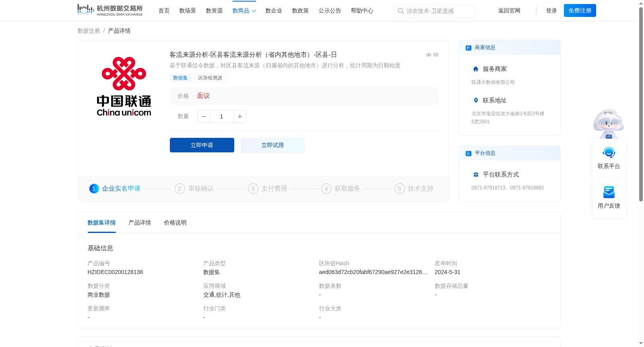The width and height of the screenshot is (644, 347).
Task: Click the 区块链溯源 tag
Action: coord(210,78)
